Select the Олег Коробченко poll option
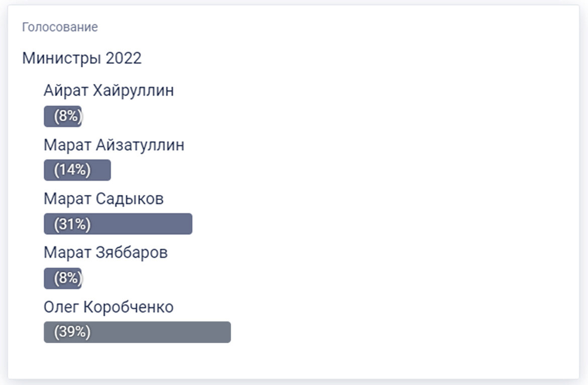Image resolution: width=588 pixels, height=385 pixels. [109, 307]
